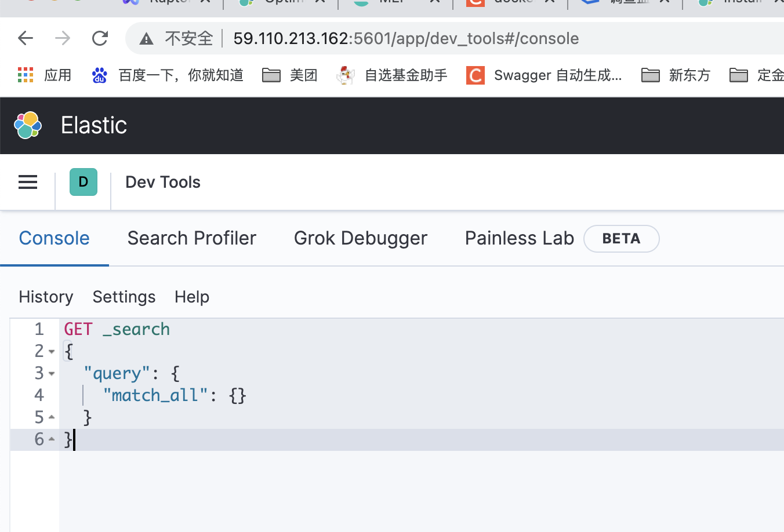Open the Swagger bookmark
This screenshot has width=784, height=532.
[x=544, y=75]
